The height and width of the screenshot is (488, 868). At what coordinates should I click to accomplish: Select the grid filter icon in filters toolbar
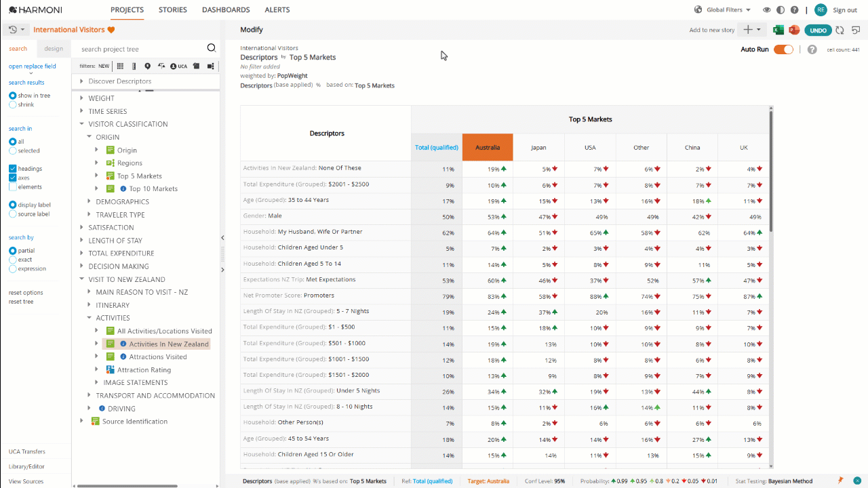(x=120, y=66)
